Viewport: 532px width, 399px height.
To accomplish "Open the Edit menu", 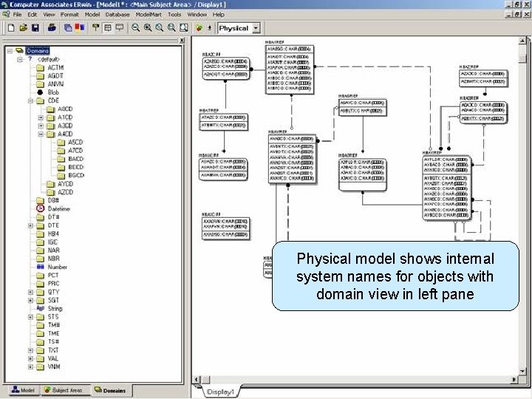I will 33,15.
